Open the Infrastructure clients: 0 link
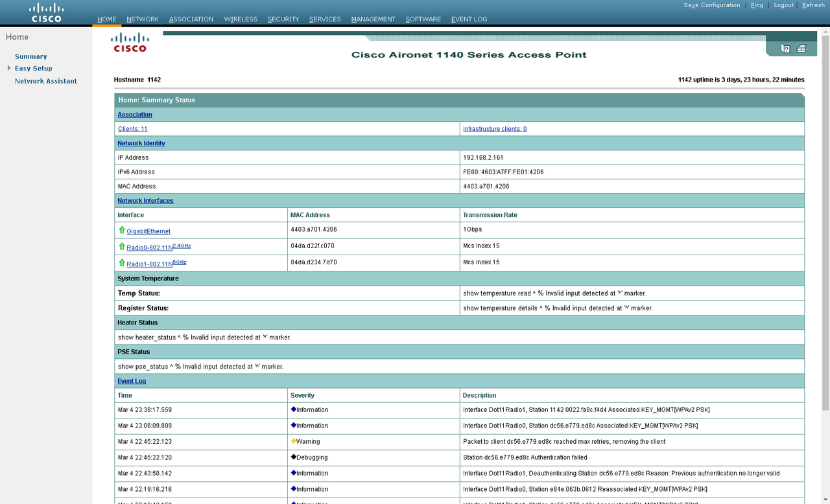Viewport: 830px width, 504px height. click(x=495, y=129)
